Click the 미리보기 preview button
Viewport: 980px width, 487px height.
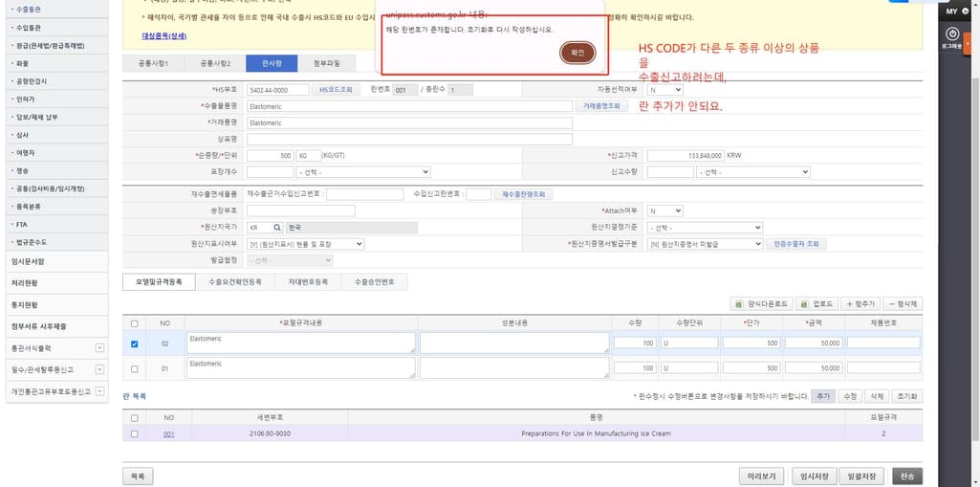pos(762,476)
